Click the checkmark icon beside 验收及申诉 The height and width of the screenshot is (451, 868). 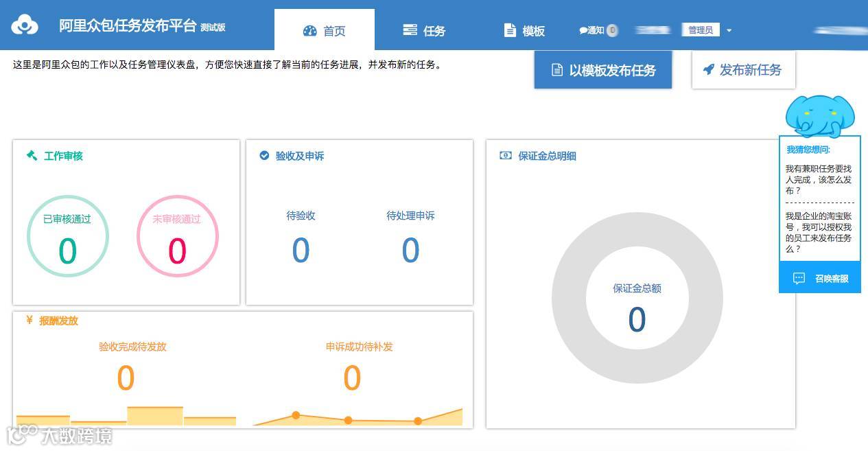coord(264,156)
